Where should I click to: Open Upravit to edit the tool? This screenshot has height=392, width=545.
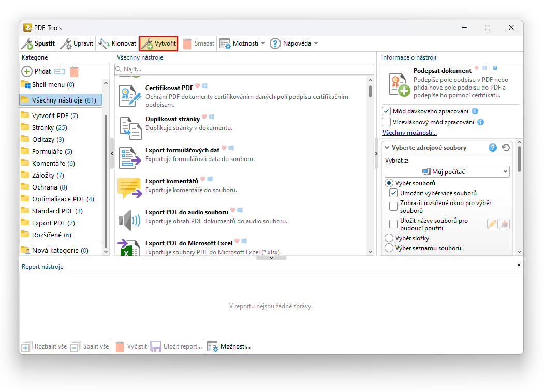(x=77, y=43)
